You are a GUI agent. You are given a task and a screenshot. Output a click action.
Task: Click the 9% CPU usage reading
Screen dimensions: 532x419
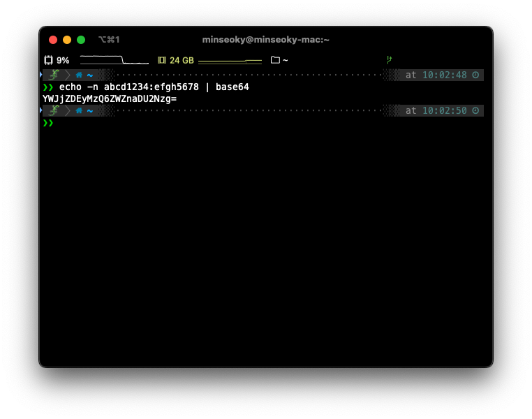63,61
